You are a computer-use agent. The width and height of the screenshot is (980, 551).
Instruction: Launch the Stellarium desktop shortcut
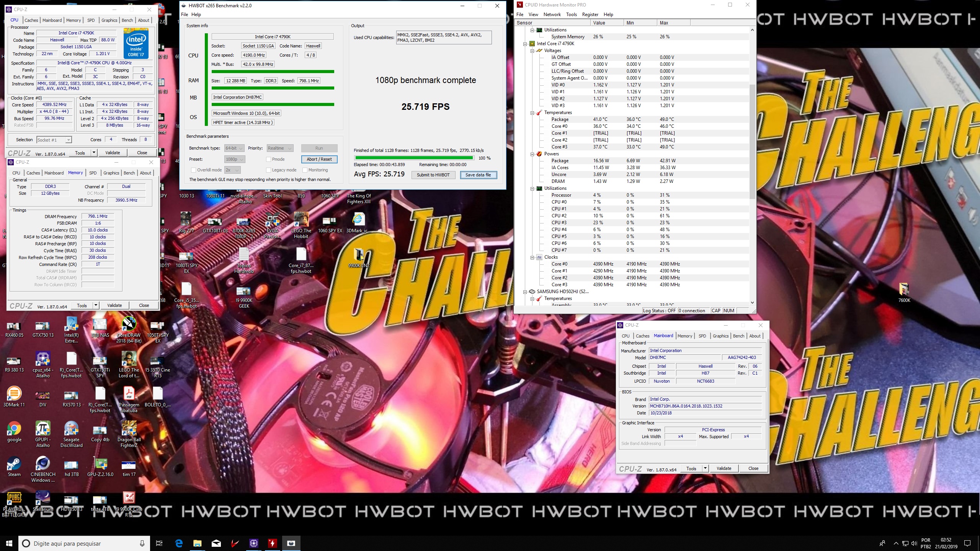click(x=43, y=501)
